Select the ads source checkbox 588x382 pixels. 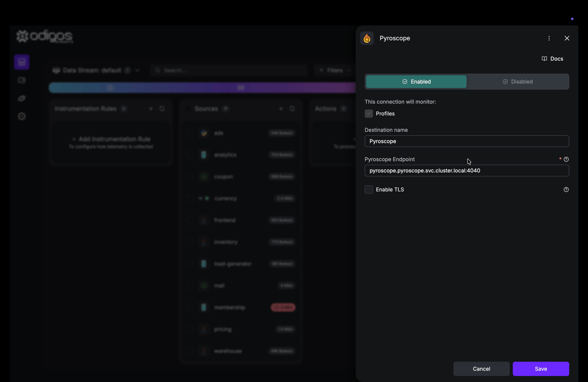190,133
